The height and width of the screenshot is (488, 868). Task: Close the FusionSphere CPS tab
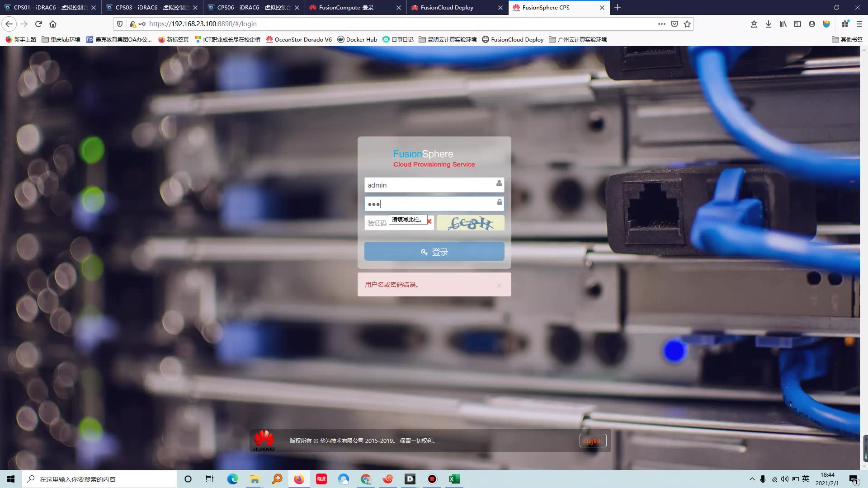pyautogui.click(x=602, y=8)
